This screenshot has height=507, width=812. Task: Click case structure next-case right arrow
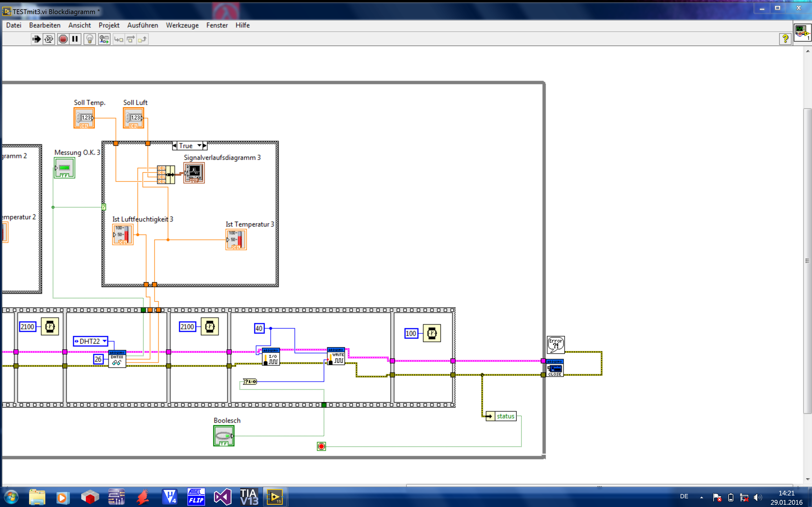pos(205,146)
